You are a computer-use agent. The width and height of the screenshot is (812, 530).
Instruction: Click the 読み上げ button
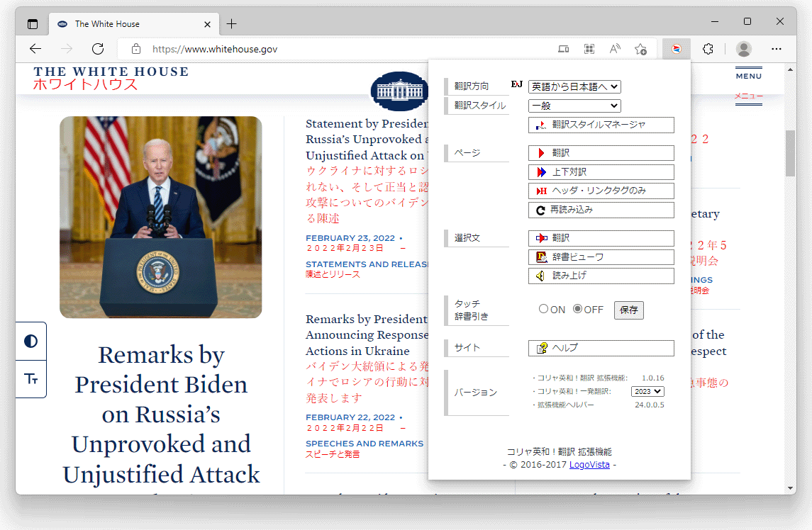click(601, 276)
